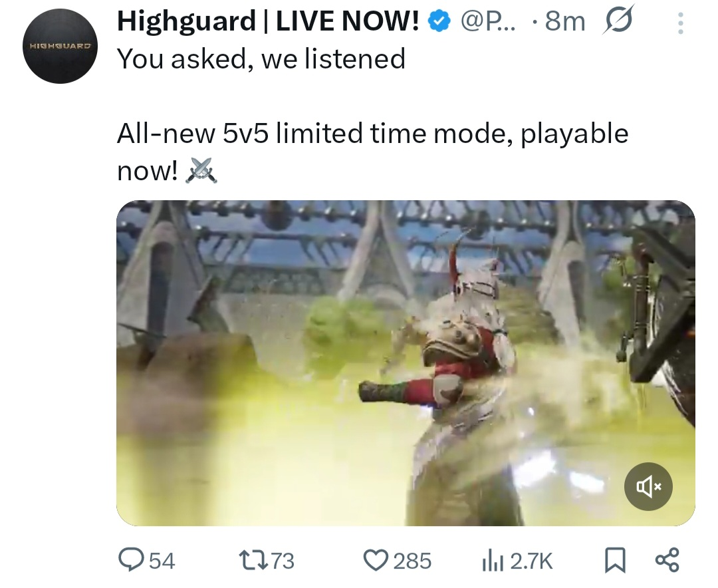Repost the tweet via arrows icon

[x=253, y=561]
